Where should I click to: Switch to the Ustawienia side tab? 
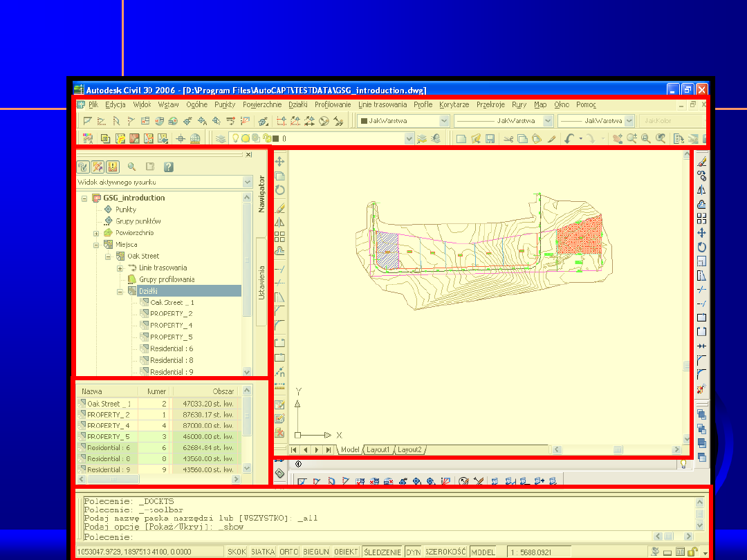(x=261, y=281)
